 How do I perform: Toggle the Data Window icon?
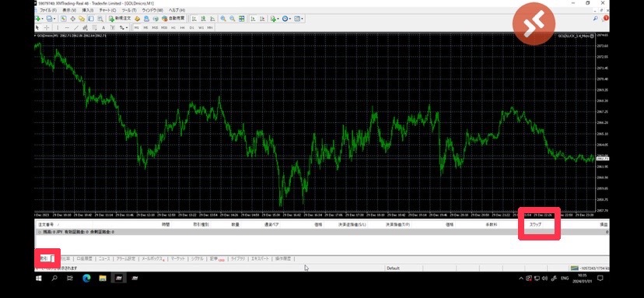72,19
